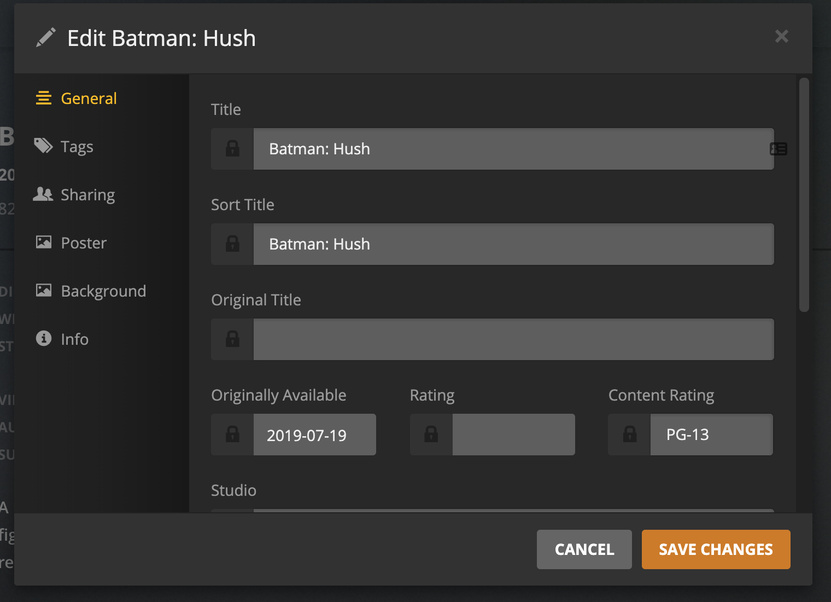
Task: Click the Background image icon in the sidebar
Action: [x=43, y=291]
